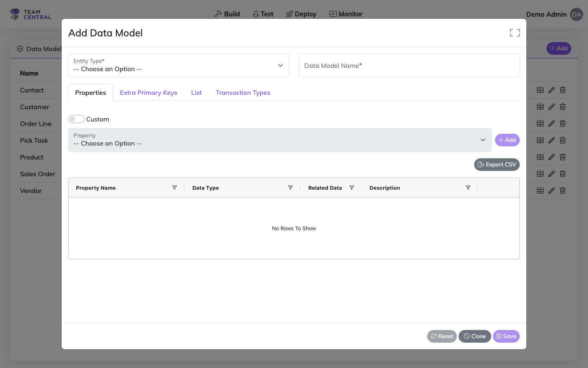Open table view for Sales Order row

540,174
